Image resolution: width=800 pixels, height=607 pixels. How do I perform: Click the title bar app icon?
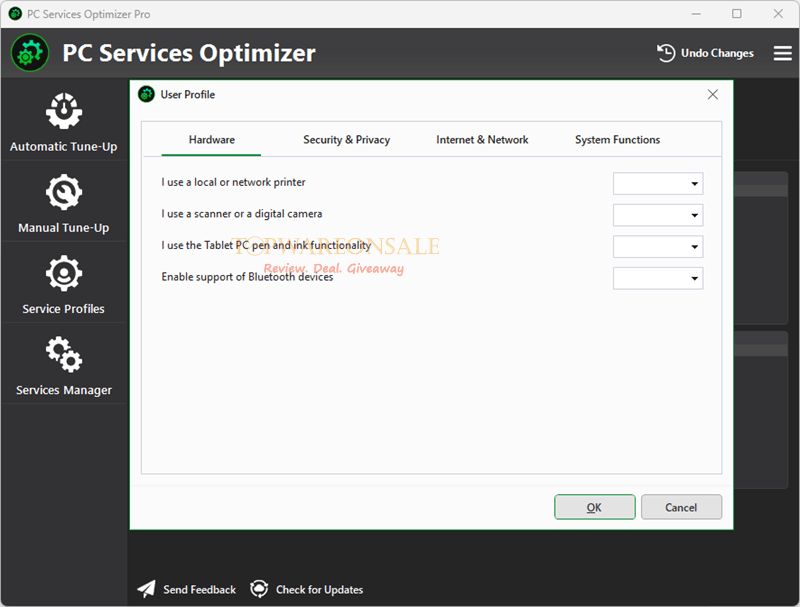[15, 14]
